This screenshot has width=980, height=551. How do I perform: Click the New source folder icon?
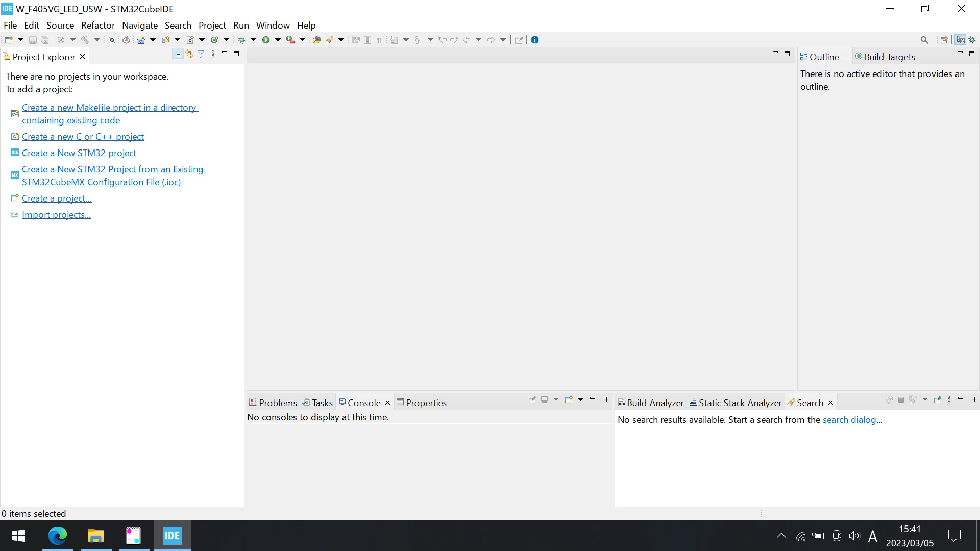[x=165, y=40]
